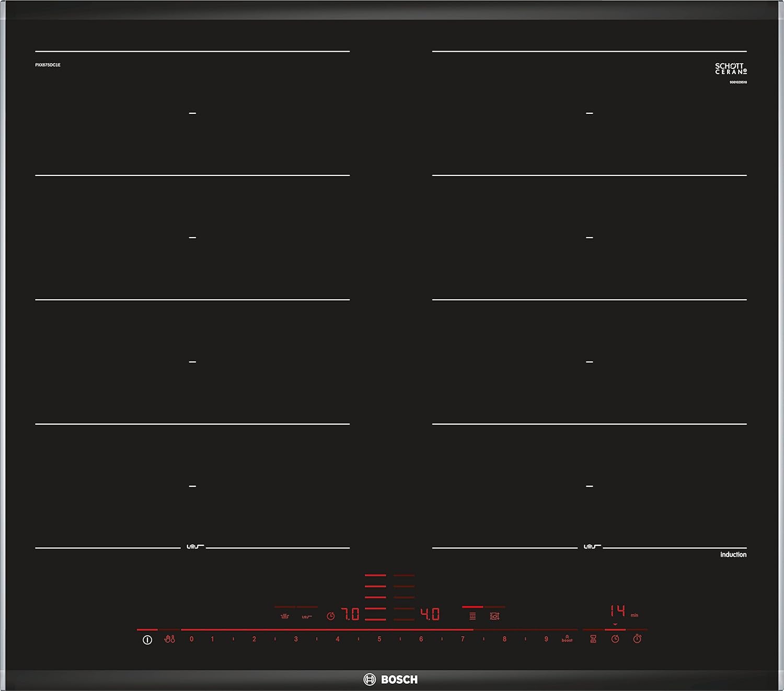
Task: Click the Schott Ceran logo
Action: (731, 68)
